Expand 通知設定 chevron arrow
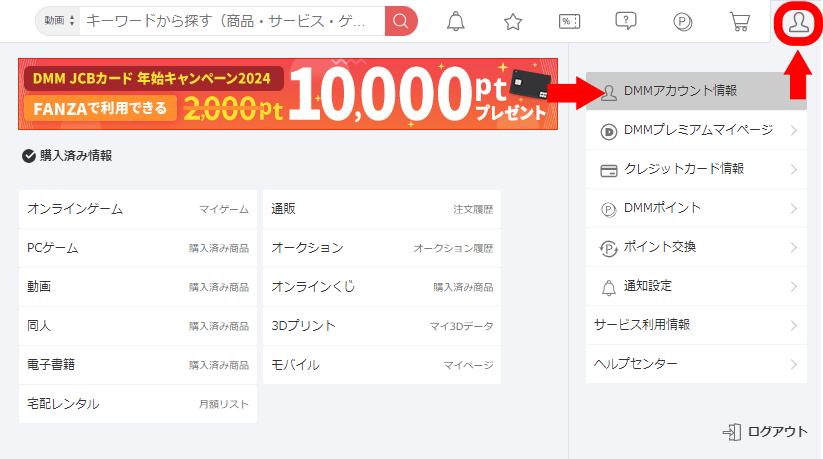 (794, 286)
